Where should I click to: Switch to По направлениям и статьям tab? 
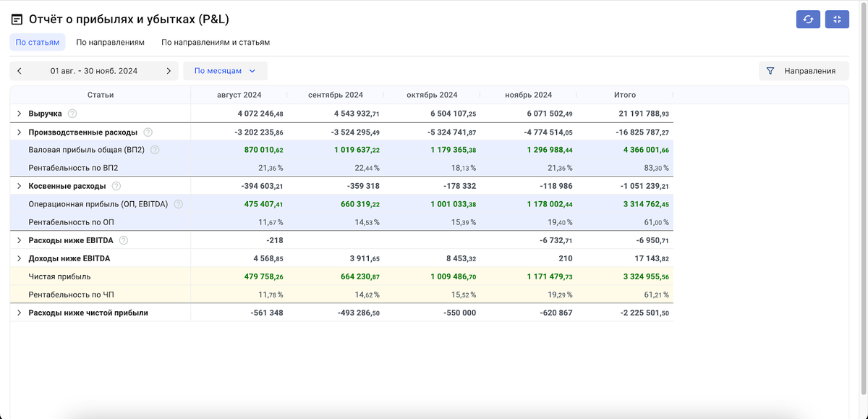216,42
